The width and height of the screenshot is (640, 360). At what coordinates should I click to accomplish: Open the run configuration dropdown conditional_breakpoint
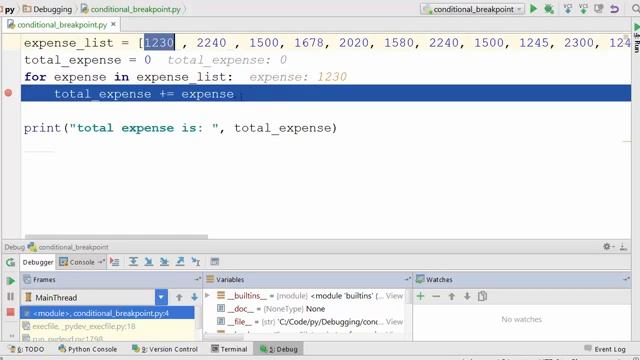click(472, 9)
